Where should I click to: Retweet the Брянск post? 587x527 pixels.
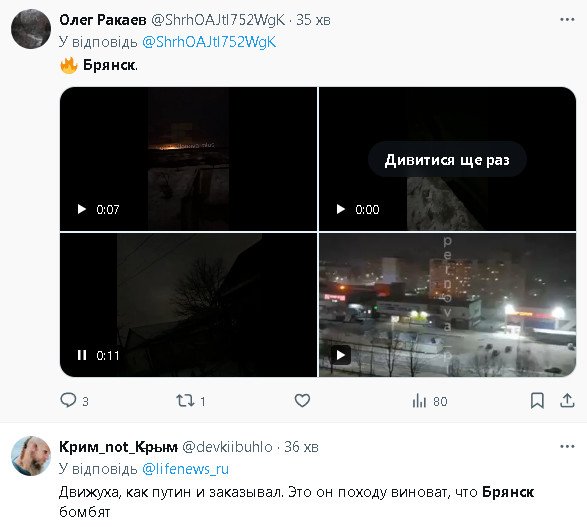[186, 401]
